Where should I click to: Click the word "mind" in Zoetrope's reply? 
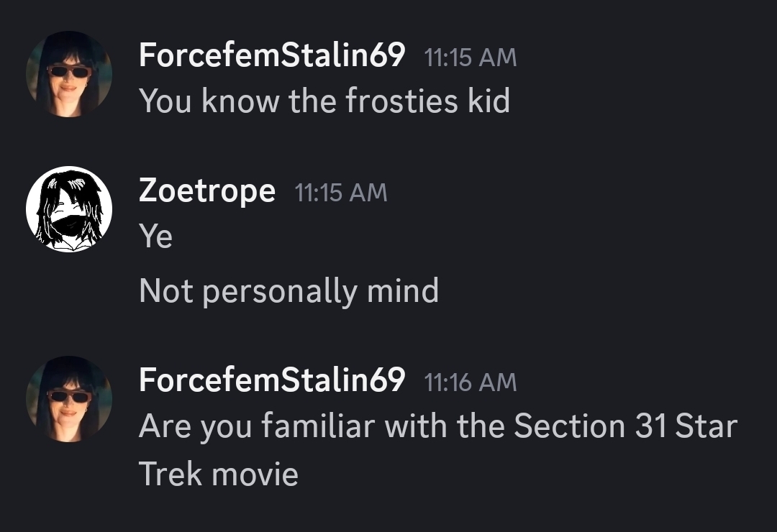[x=403, y=291]
